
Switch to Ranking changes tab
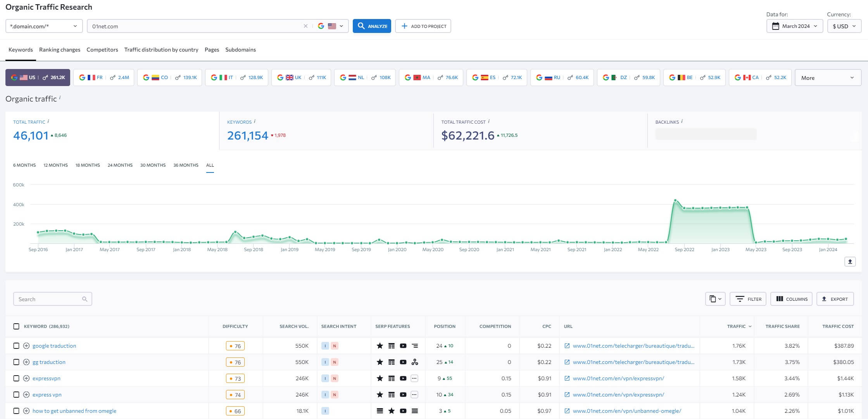(60, 50)
